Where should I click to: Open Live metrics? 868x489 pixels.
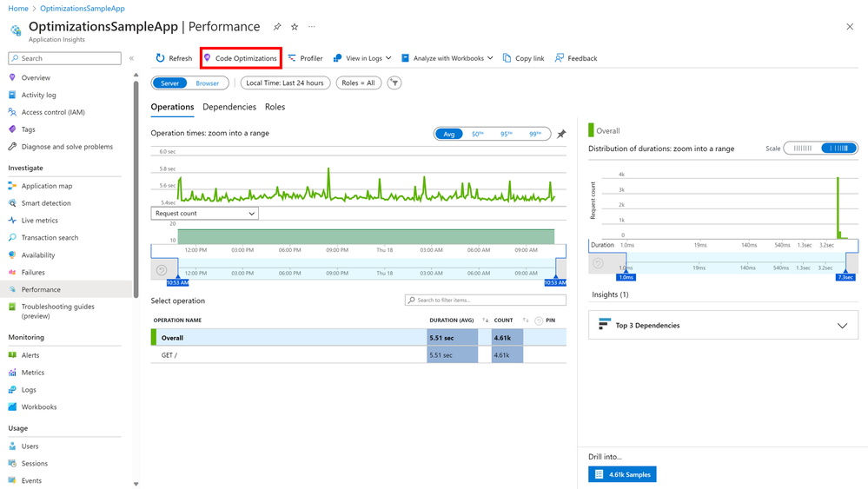[39, 220]
